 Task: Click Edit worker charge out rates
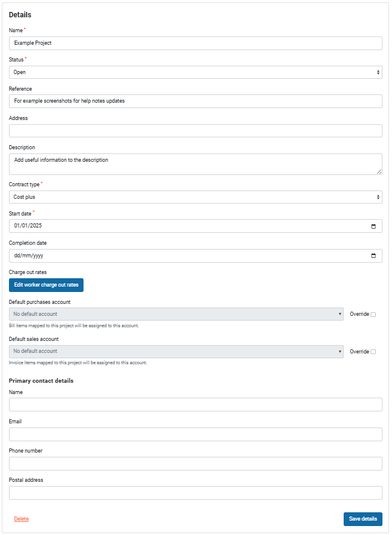(x=46, y=285)
